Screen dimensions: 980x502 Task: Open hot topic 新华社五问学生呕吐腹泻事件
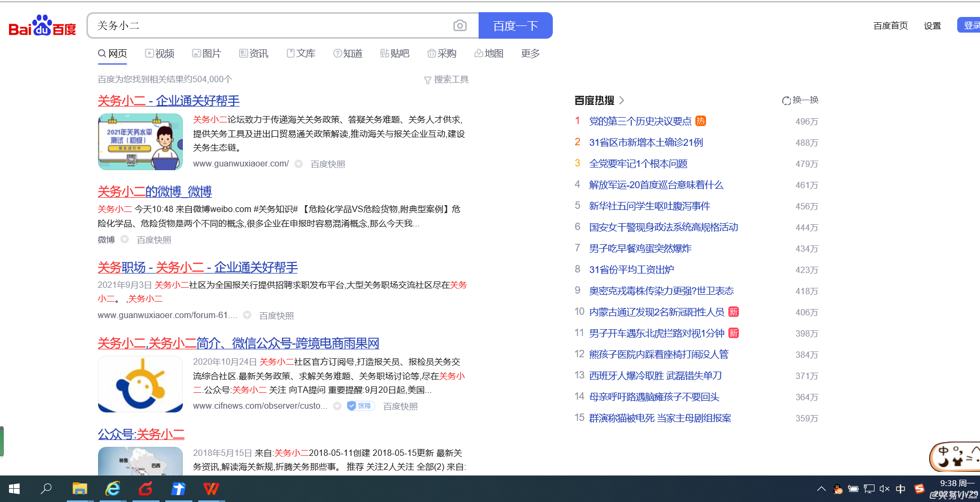tap(649, 206)
